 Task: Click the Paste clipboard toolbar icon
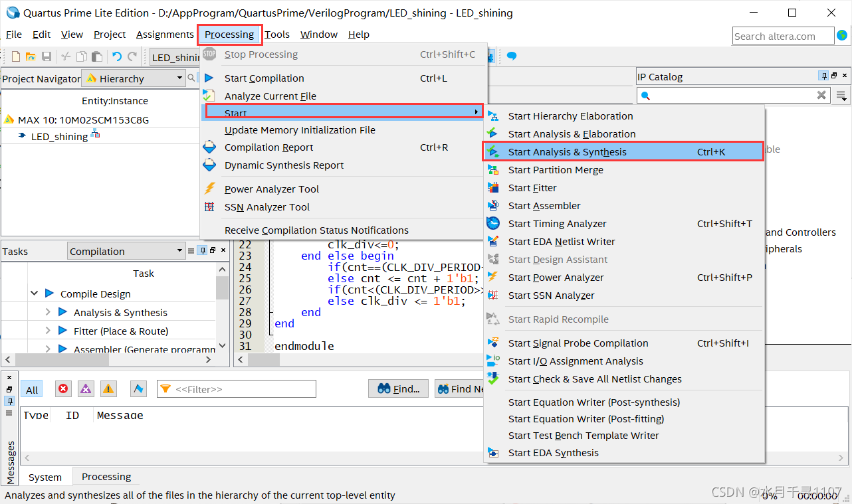coord(97,57)
